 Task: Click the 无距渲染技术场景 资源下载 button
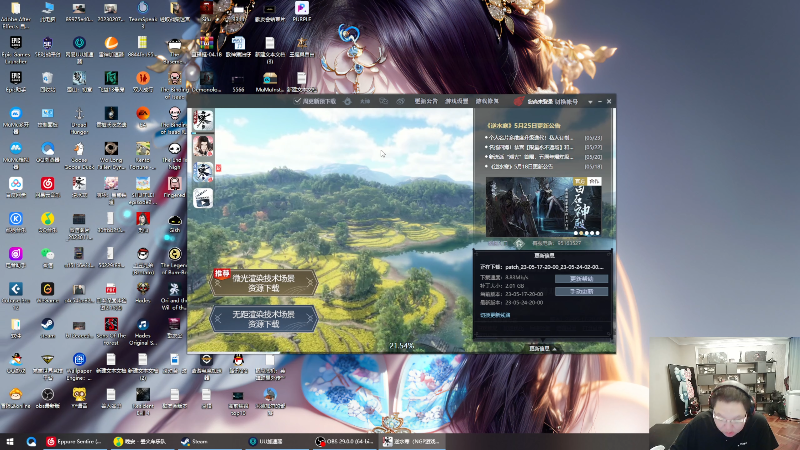[263, 319]
